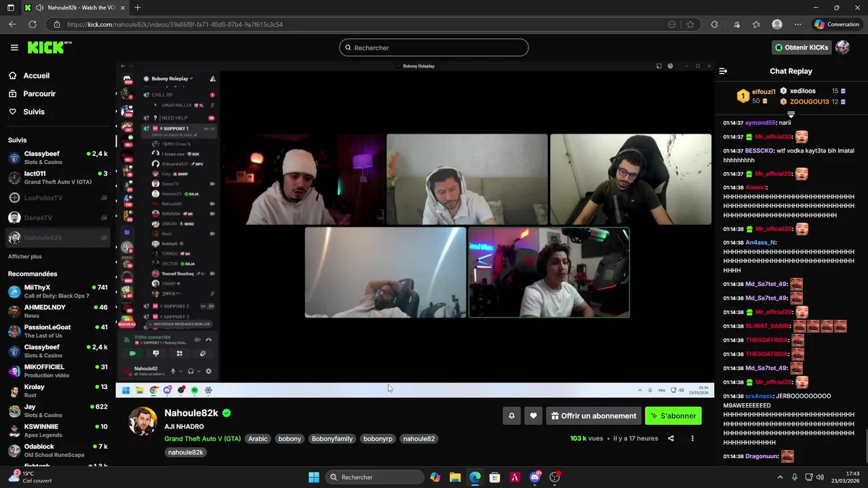Viewport: 868px width, 488px height.
Task: Mute Discord microphone
Action: [x=173, y=371]
